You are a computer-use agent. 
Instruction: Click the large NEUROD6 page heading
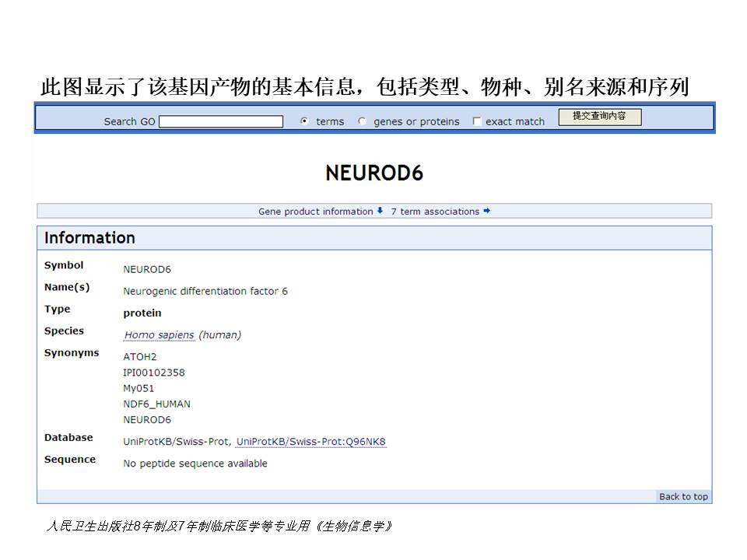point(374,173)
